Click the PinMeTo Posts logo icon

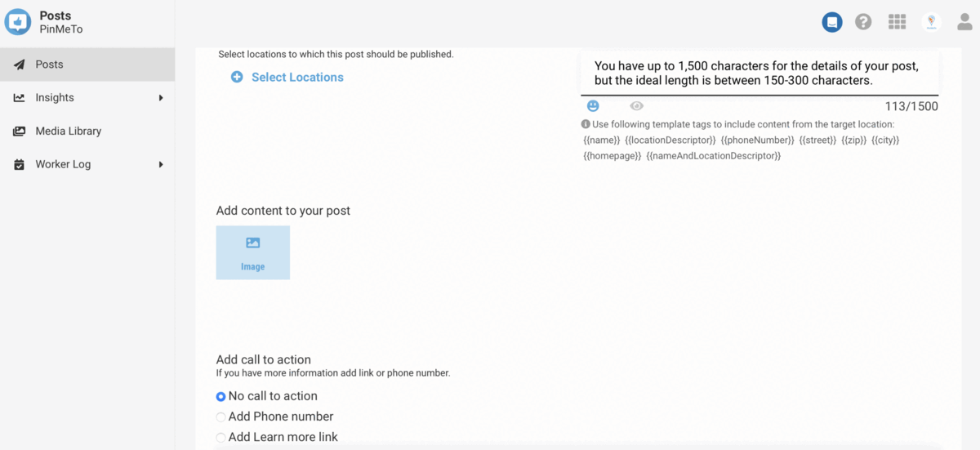[x=18, y=22]
